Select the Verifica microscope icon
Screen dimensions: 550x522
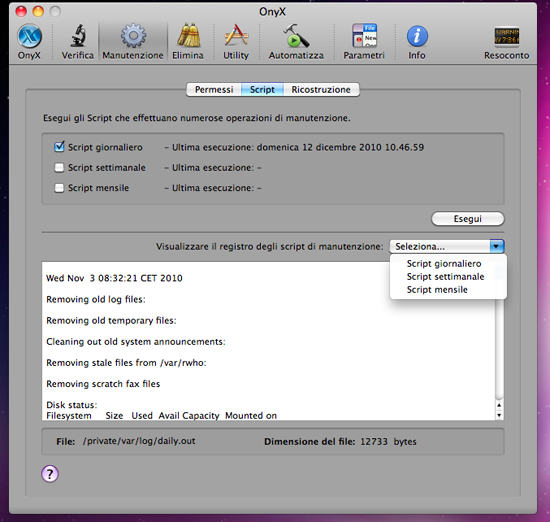[78, 36]
